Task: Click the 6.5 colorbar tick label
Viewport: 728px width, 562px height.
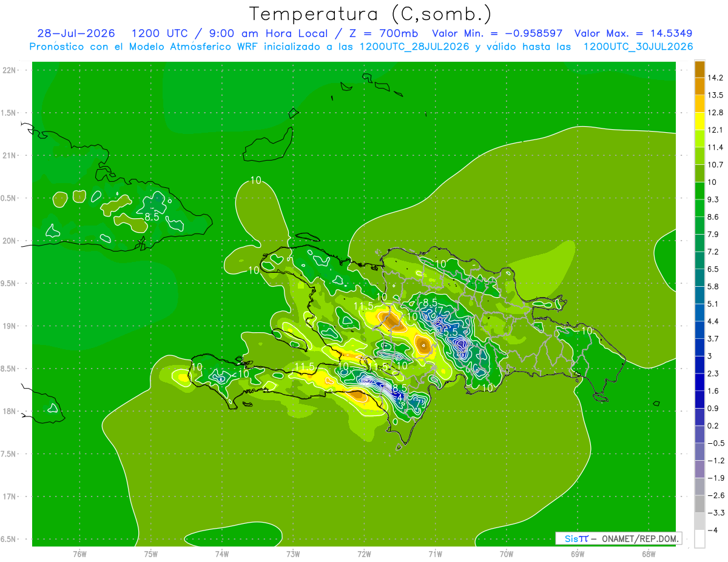Action: (x=713, y=269)
